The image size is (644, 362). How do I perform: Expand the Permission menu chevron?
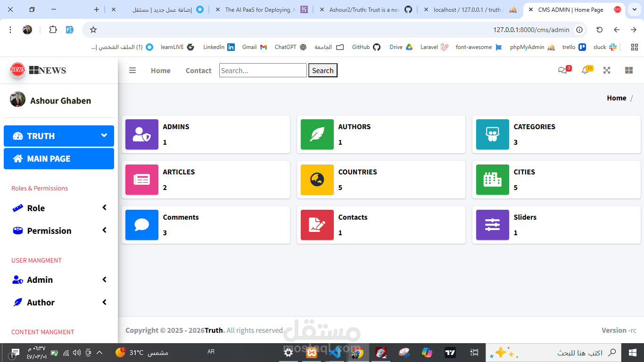pos(104,230)
